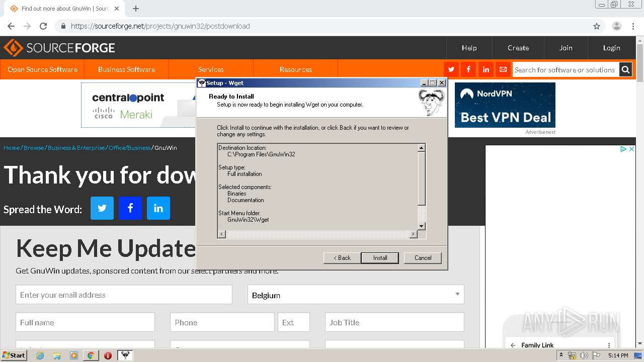
Task: Click the SourceForge logo
Action: coord(59,48)
